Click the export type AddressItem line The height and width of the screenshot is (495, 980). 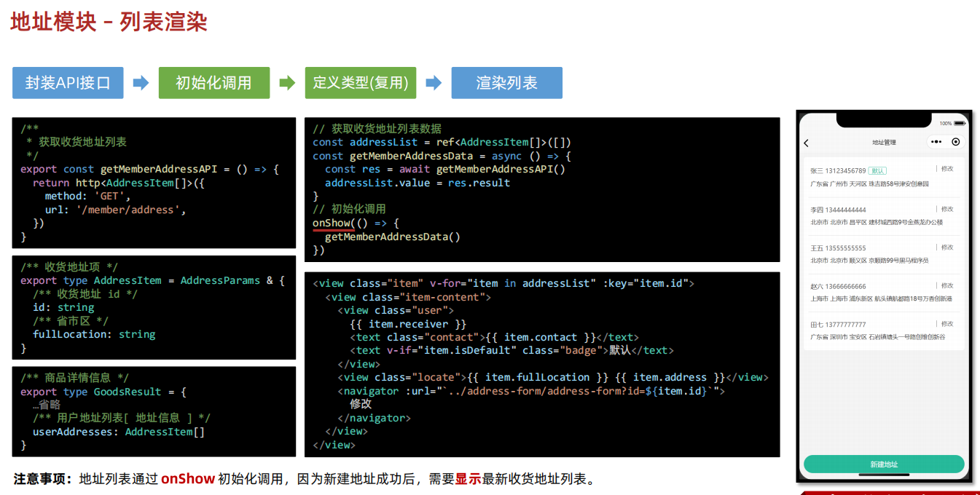click(x=152, y=280)
